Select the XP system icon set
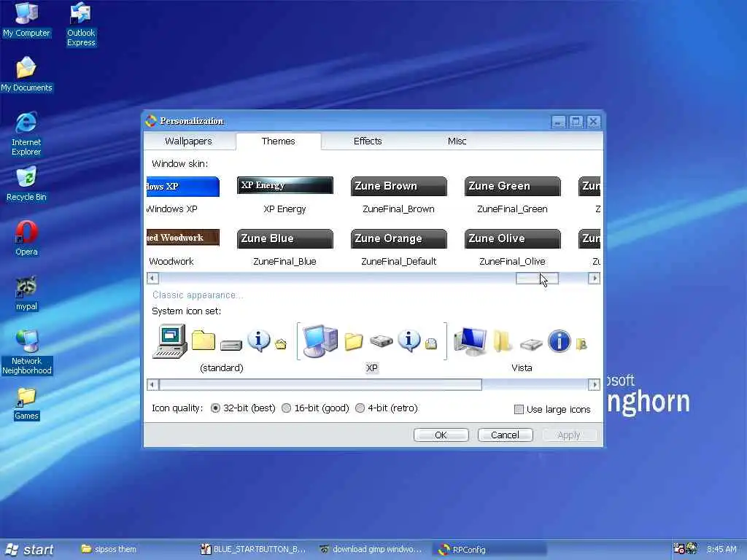This screenshot has height=560, width=747. click(x=371, y=348)
